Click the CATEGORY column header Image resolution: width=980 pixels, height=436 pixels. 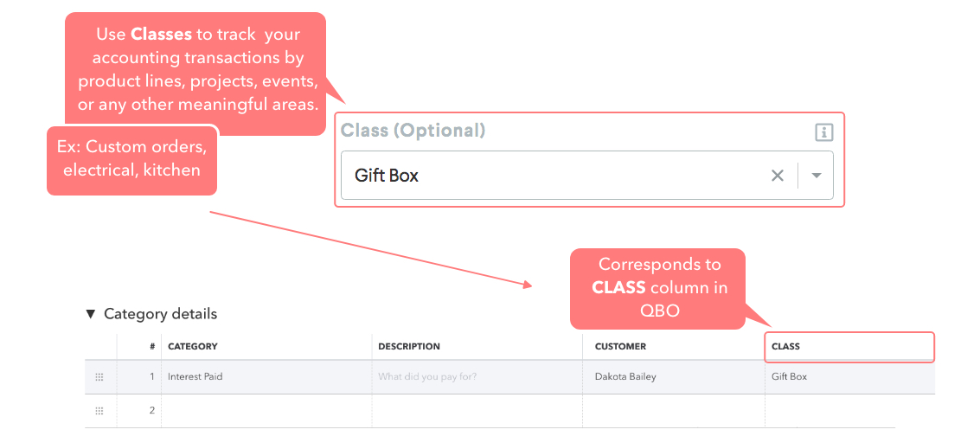point(193,347)
